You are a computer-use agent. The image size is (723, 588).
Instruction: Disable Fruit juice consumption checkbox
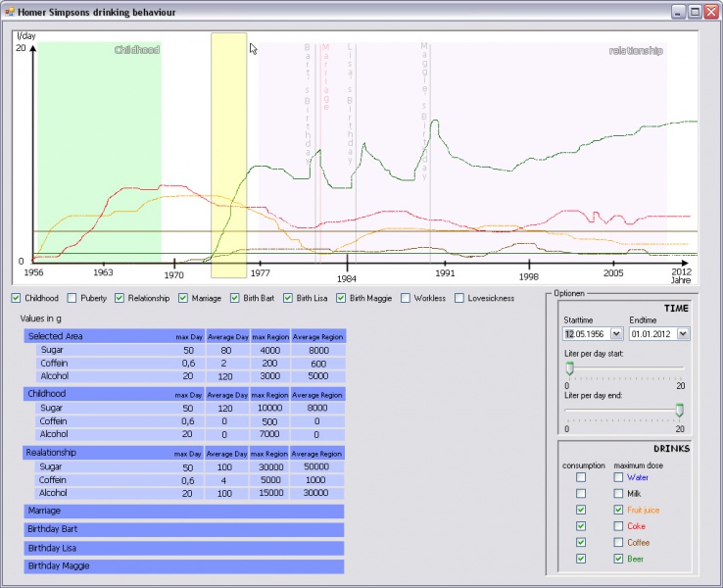[581, 510]
